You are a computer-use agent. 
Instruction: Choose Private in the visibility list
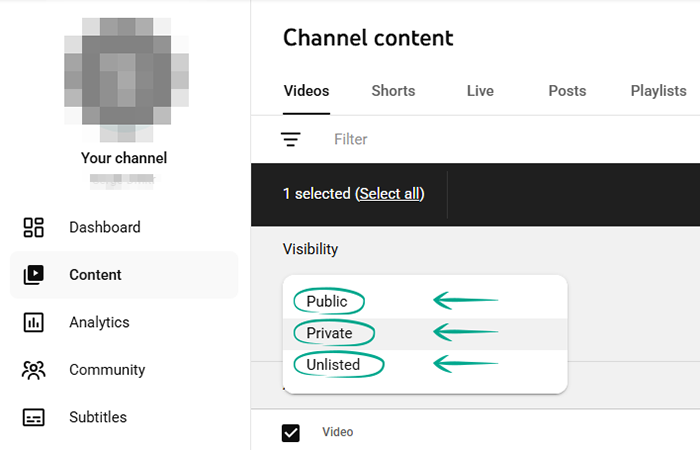330,333
